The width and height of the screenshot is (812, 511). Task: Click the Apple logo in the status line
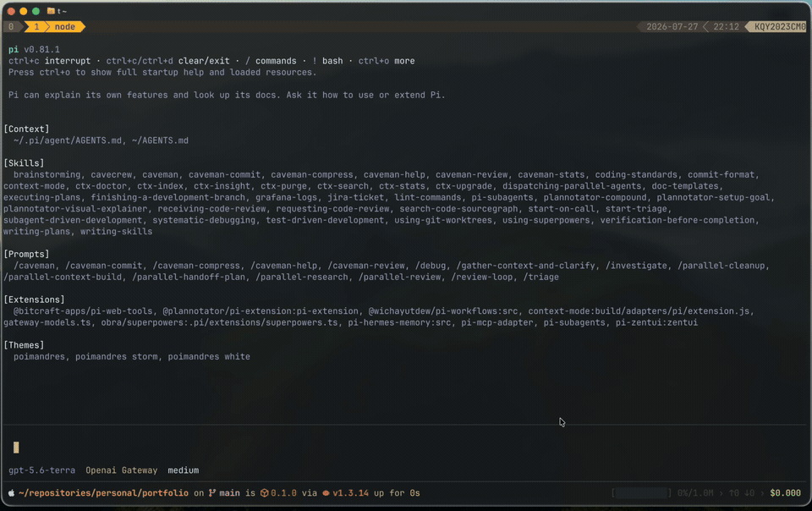point(11,493)
